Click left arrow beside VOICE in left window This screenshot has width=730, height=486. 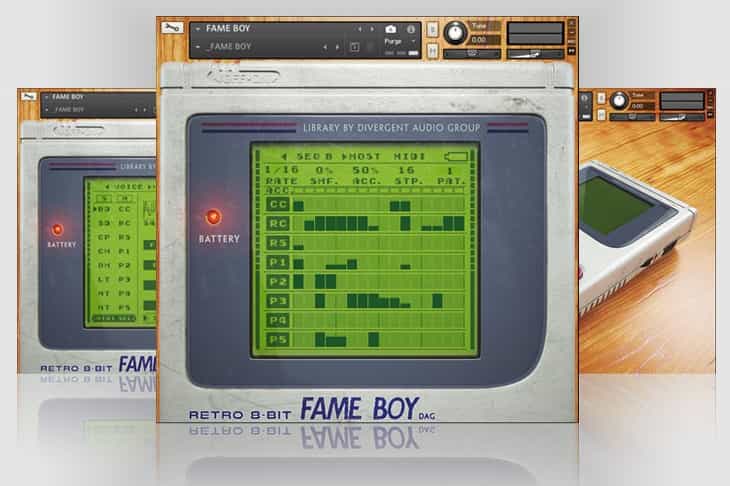tap(107, 187)
